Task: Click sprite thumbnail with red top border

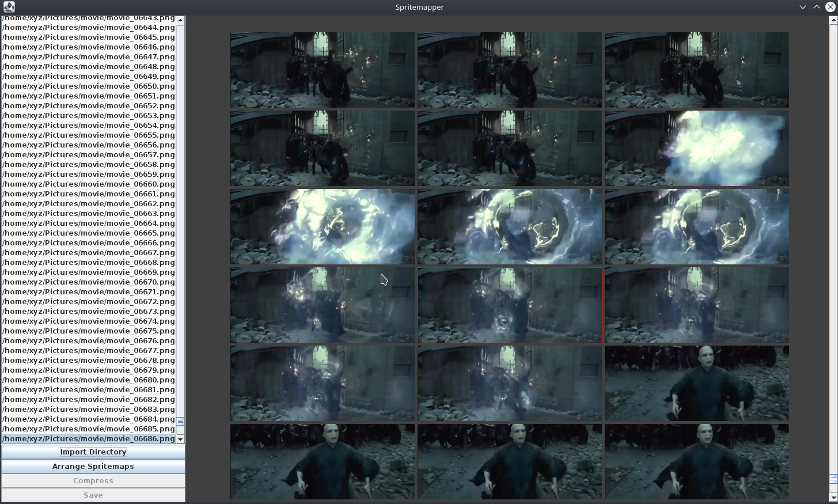Action: (x=510, y=305)
